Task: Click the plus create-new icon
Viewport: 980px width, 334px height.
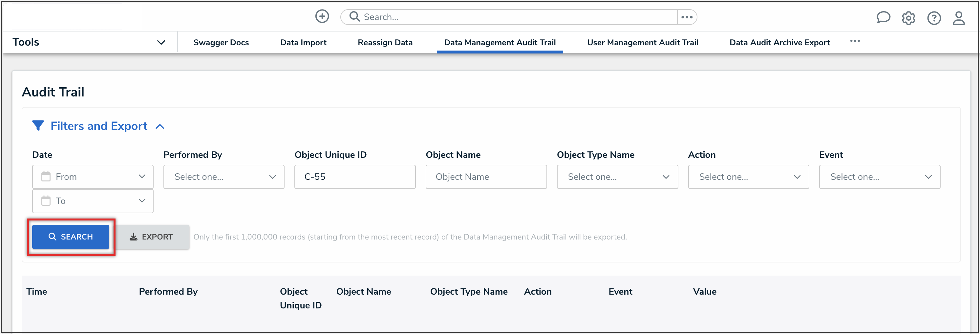Action: click(322, 16)
